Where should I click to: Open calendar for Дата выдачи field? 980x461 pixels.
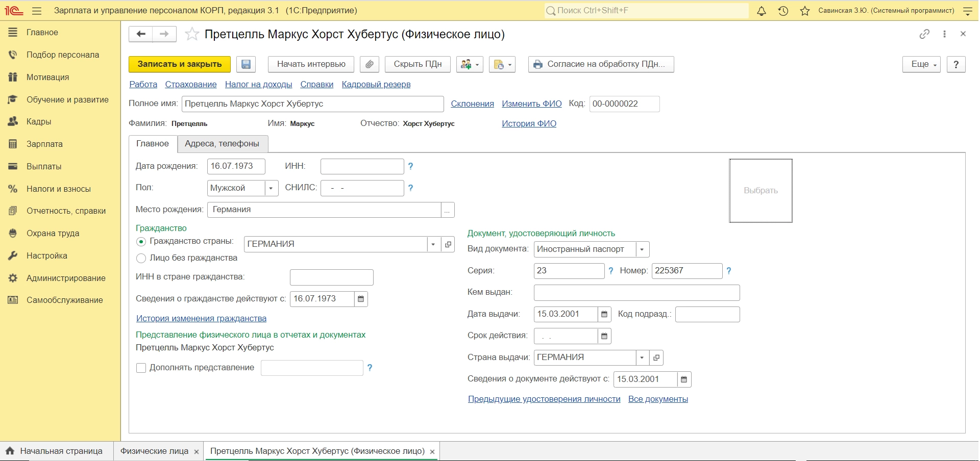(604, 315)
